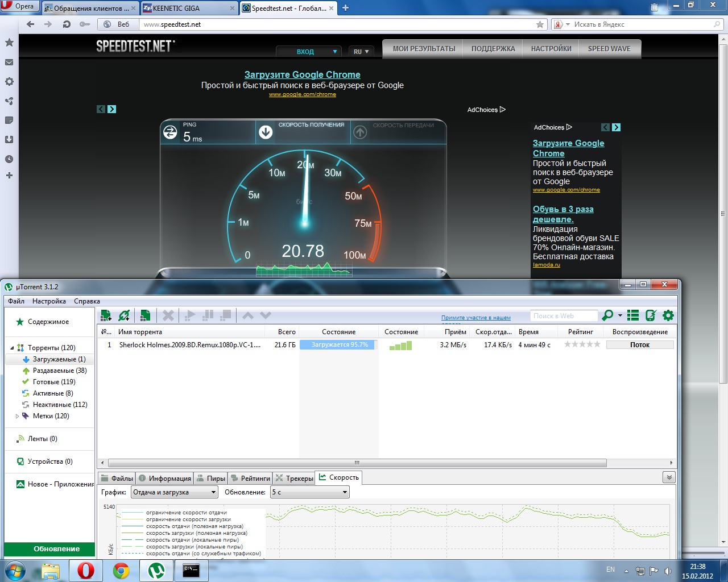Open the Настройка menu in uTorrent
The width and height of the screenshot is (728, 582).
(x=49, y=301)
